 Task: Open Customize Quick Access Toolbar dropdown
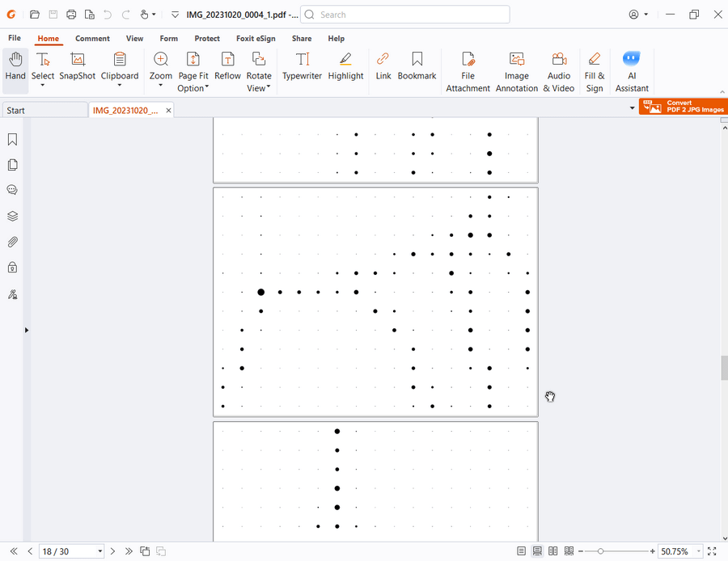click(x=175, y=15)
